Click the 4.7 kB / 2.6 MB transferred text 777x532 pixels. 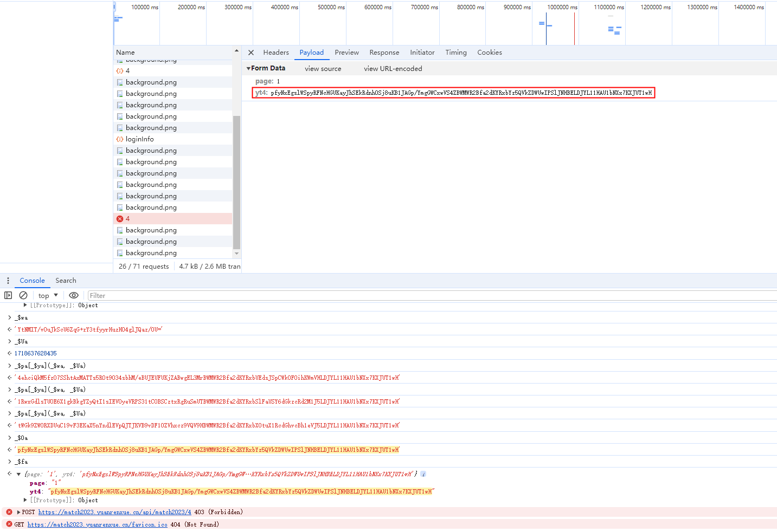(210, 267)
